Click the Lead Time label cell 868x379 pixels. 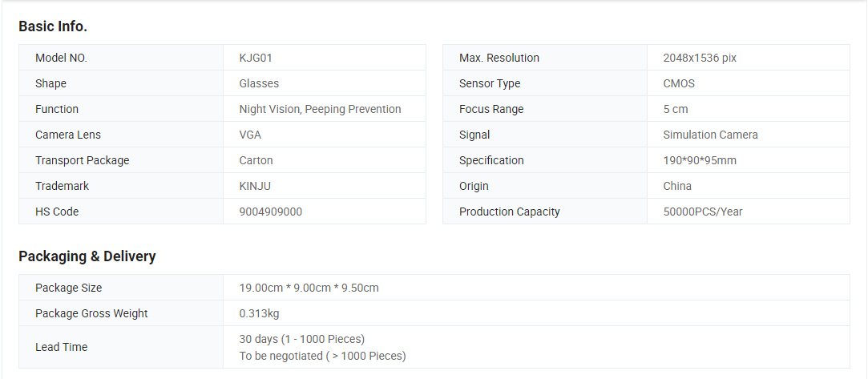tap(61, 347)
